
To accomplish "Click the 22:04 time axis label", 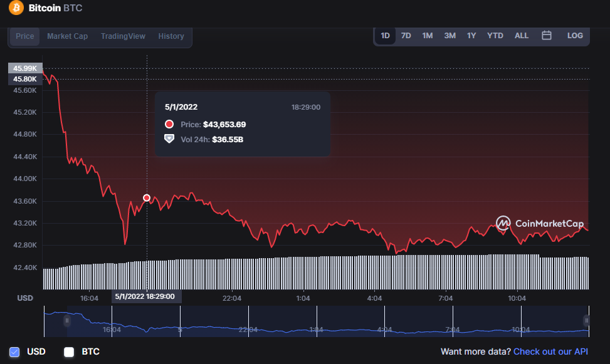I will (x=232, y=298).
